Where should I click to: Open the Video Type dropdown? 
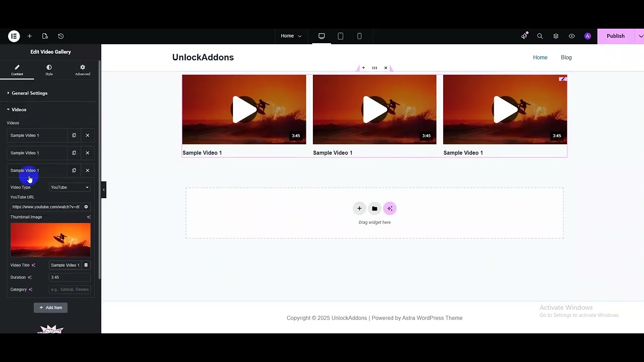coord(70,188)
